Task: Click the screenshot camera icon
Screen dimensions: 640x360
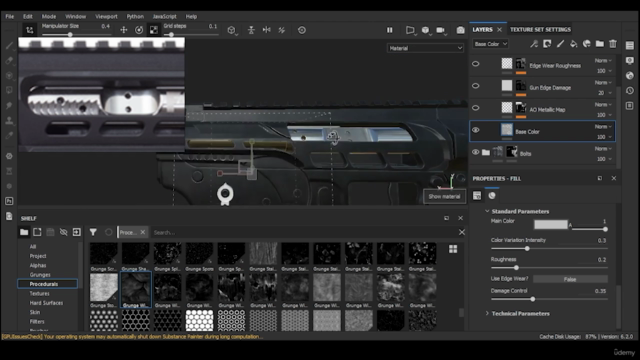Action: (460, 30)
